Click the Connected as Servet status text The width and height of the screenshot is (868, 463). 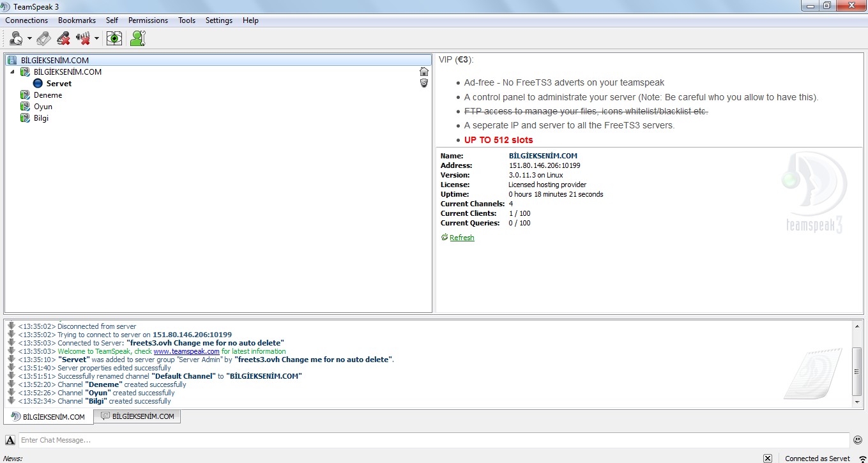click(818, 458)
